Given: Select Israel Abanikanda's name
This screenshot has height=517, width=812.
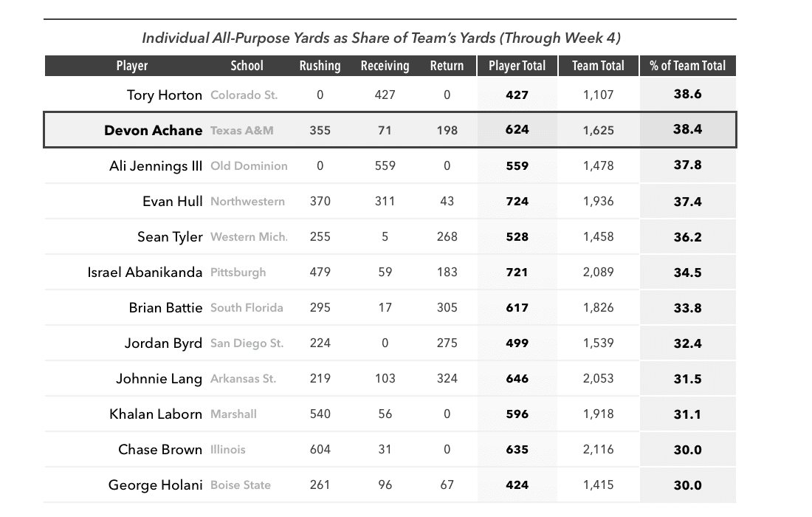Looking at the screenshot, I should tap(145, 273).
